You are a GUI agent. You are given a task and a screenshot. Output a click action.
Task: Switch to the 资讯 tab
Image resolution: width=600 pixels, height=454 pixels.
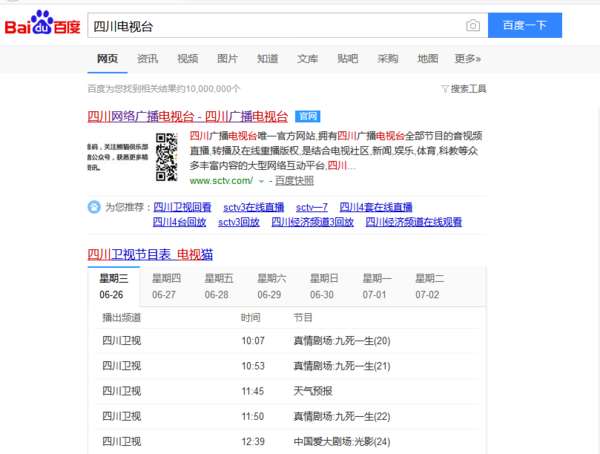(x=147, y=59)
